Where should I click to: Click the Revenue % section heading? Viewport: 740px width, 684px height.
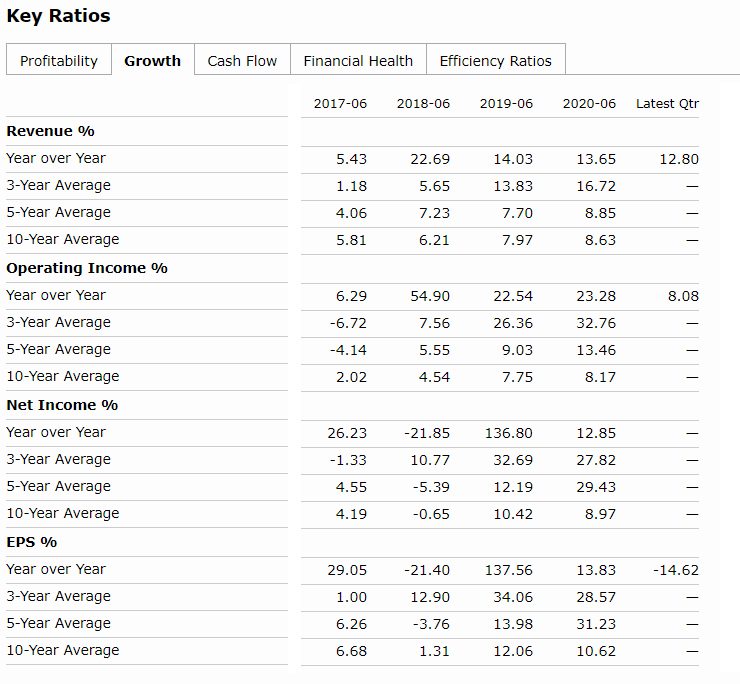[50, 131]
